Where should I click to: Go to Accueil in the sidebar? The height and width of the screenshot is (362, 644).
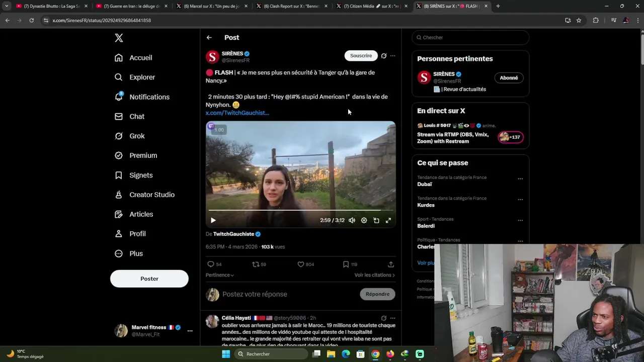[133, 58]
